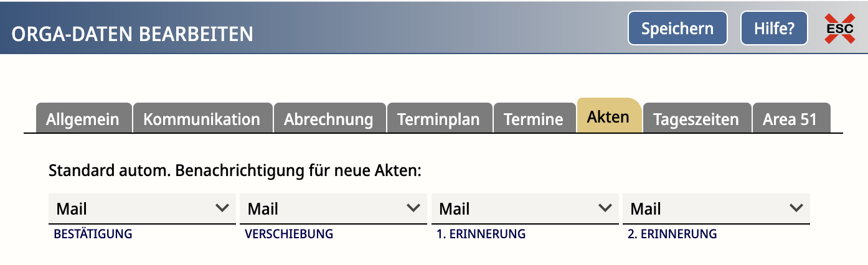Expand the Bestätigung notification dropdown
The width and height of the screenshot is (868, 265).
point(142,208)
